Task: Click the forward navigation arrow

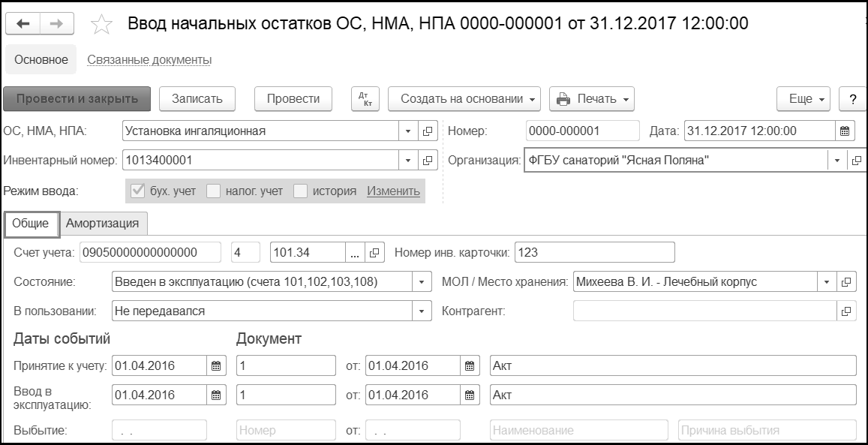Action: coord(58,24)
